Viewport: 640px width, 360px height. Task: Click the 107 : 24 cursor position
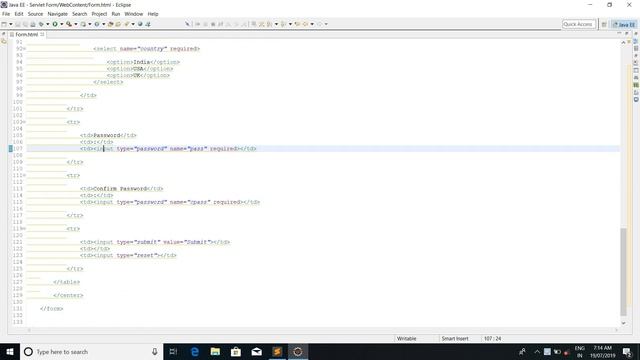pyautogui.click(x=493, y=338)
